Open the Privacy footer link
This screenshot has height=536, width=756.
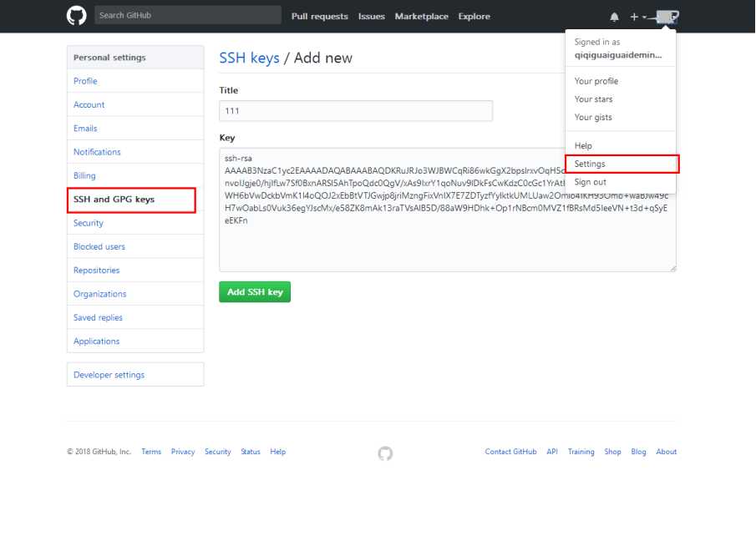pyautogui.click(x=183, y=452)
